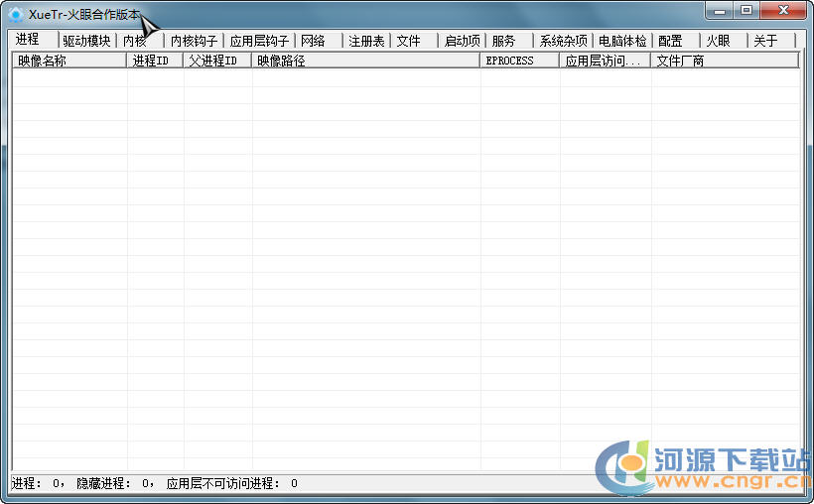The width and height of the screenshot is (814, 504).
Task: Sort by 父进程ID column header
Action: point(217,61)
